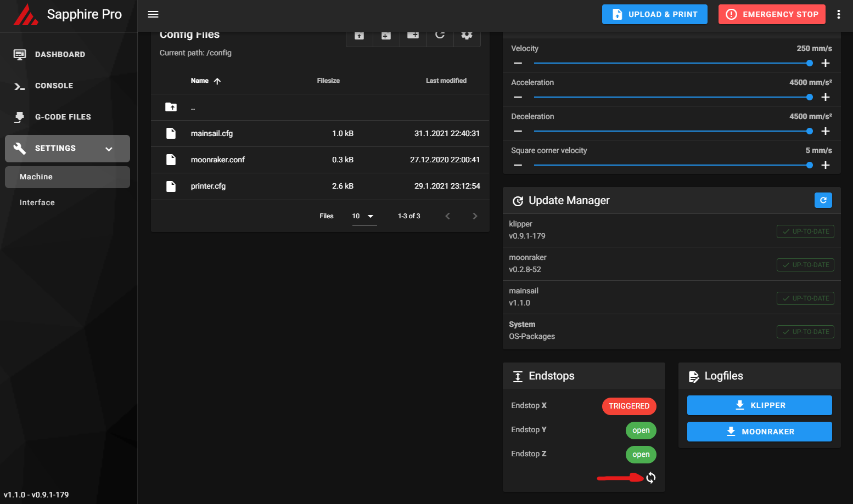Open the Dashboard page
The width and height of the screenshot is (853, 504).
tap(60, 54)
